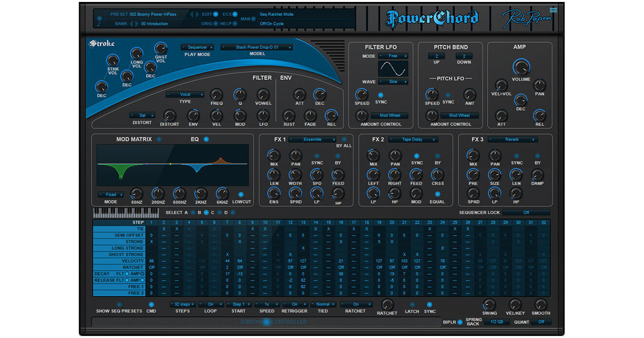Toggle the BIPLR ribbon light

tap(460, 322)
